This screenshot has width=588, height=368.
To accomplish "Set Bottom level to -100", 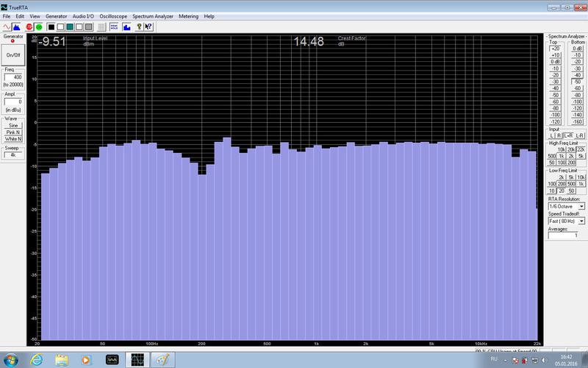I will click(x=578, y=102).
